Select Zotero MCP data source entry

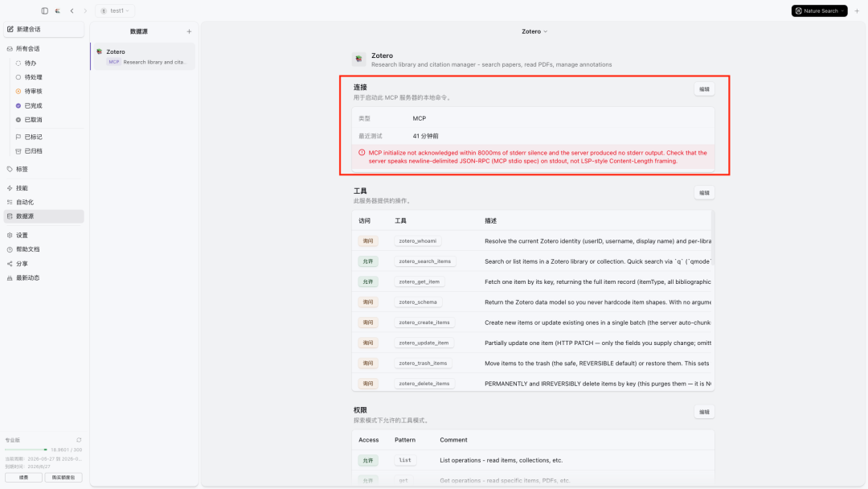pos(144,56)
